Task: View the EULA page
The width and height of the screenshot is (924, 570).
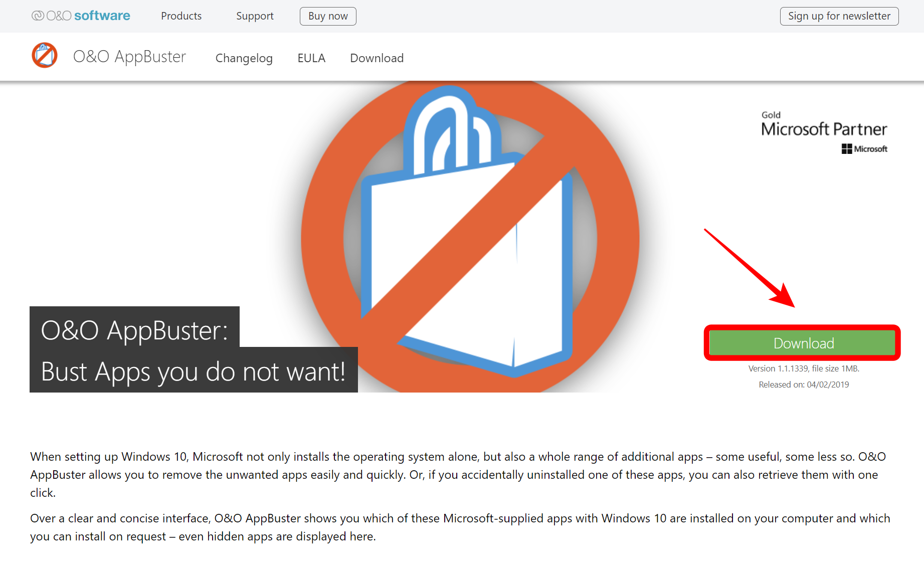Action: coord(311,58)
